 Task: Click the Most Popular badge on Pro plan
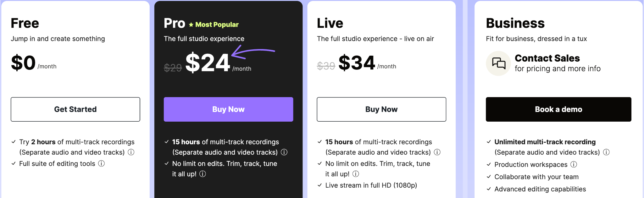tap(214, 25)
